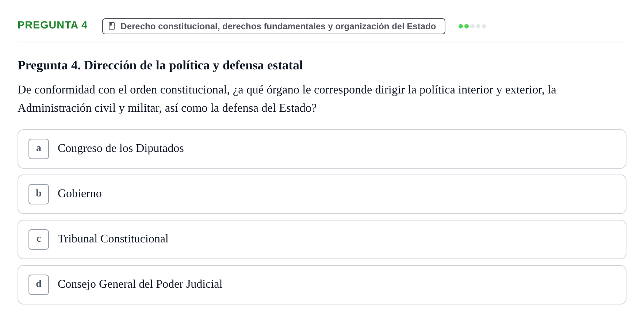Select answer option a Congreso de los Diputados
The width and height of the screenshot is (644, 322).
click(x=322, y=149)
